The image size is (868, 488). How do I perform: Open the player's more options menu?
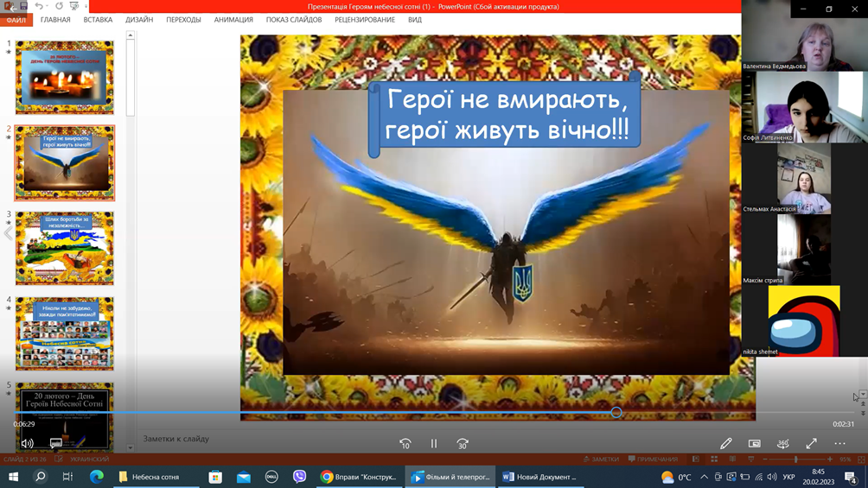click(x=839, y=443)
